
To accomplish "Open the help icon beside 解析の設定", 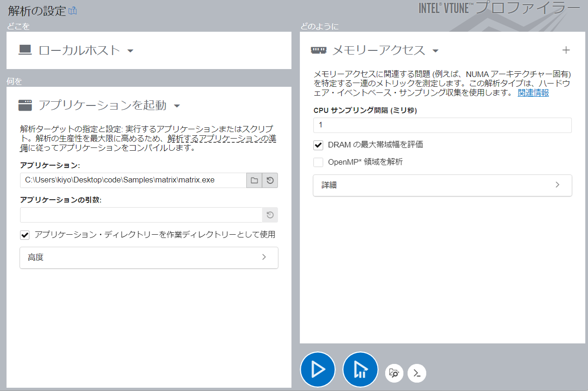I will [72, 11].
